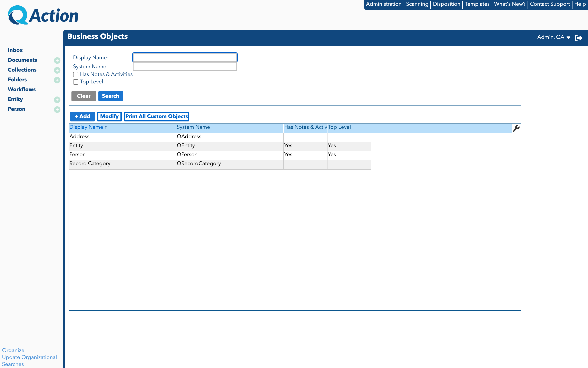
Task: Open the Disposition menu
Action: pyautogui.click(x=447, y=4)
